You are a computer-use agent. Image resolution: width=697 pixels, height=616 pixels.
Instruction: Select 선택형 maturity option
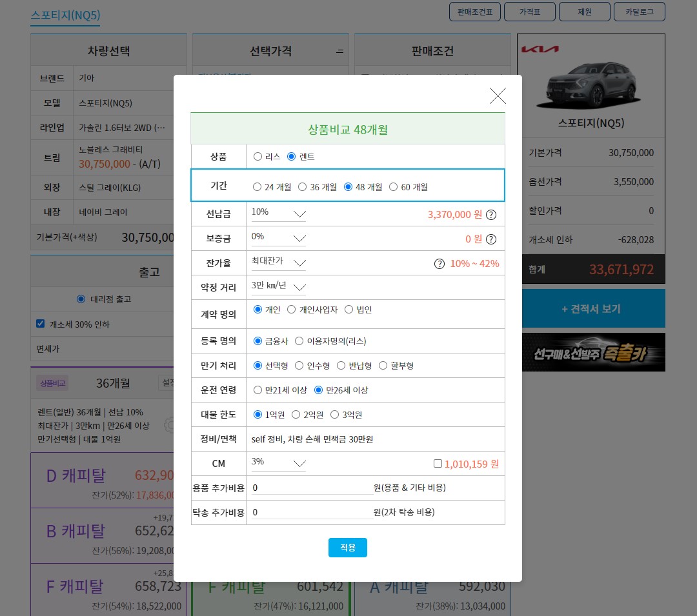pyautogui.click(x=258, y=366)
